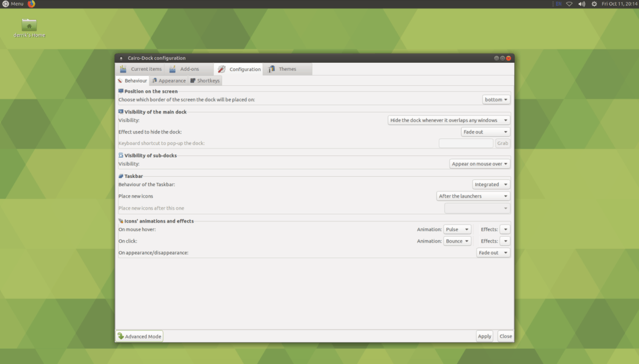
Task: Open the Behaviour of the Taskbar dropdown
Action: (490, 184)
